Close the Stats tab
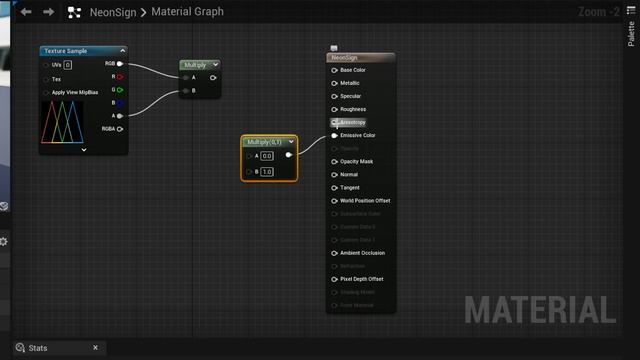 click(96, 348)
